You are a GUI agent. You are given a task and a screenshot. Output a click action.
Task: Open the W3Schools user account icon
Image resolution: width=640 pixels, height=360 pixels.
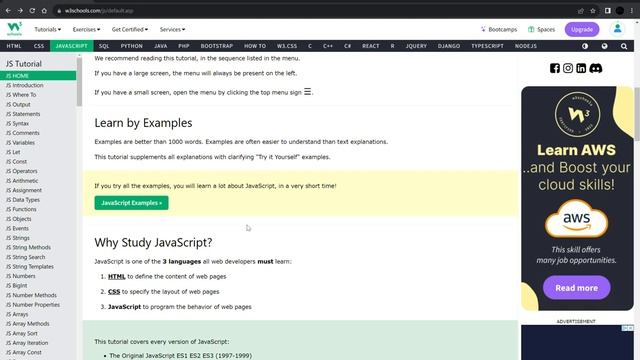pos(617,29)
